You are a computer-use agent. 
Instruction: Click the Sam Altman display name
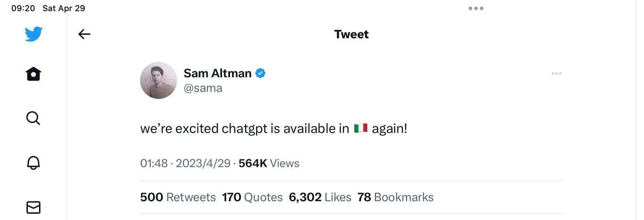(x=217, y=73)
